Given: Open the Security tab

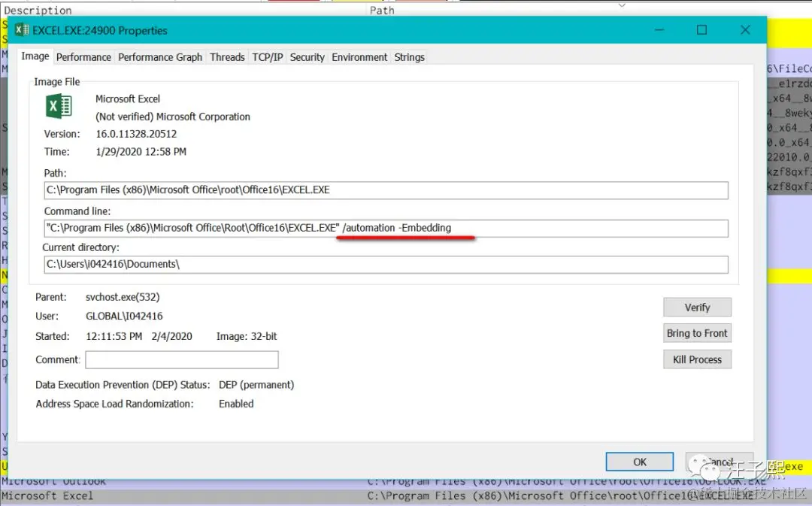Looking at the screenshot, I should [307, 57].
